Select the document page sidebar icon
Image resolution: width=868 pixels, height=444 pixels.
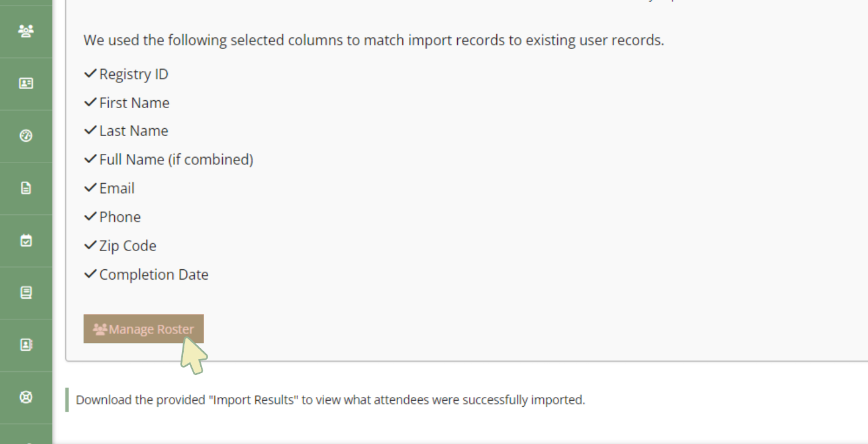(26, 188)
